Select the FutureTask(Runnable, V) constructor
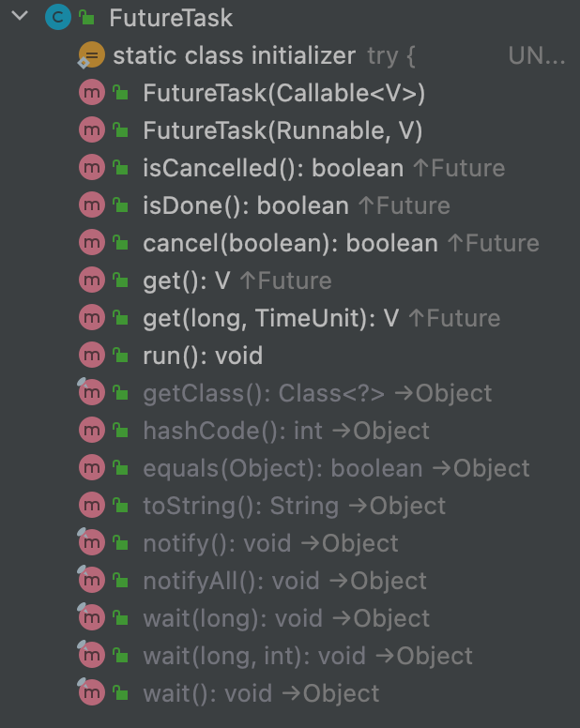The height and width of the screenshot is (728, 580). [282, 130]
